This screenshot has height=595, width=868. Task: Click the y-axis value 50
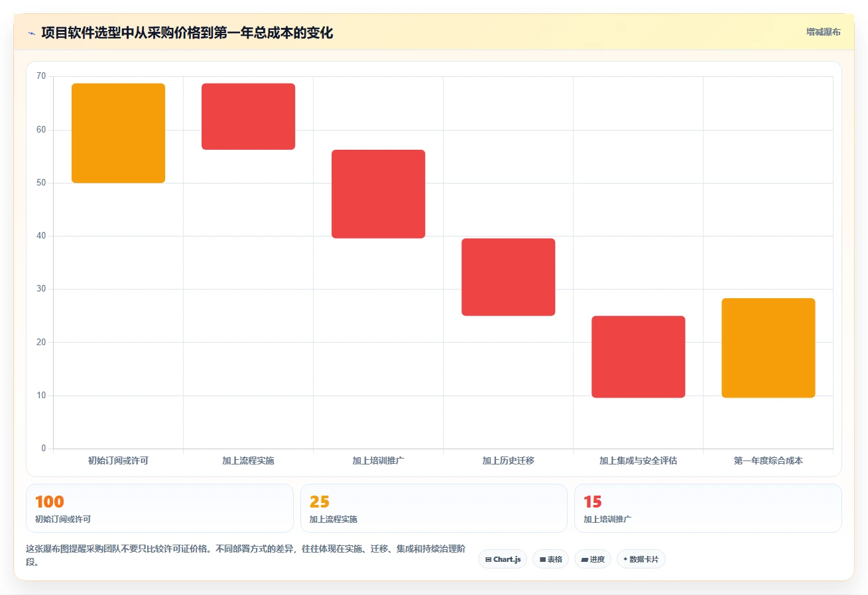[41, 183]
